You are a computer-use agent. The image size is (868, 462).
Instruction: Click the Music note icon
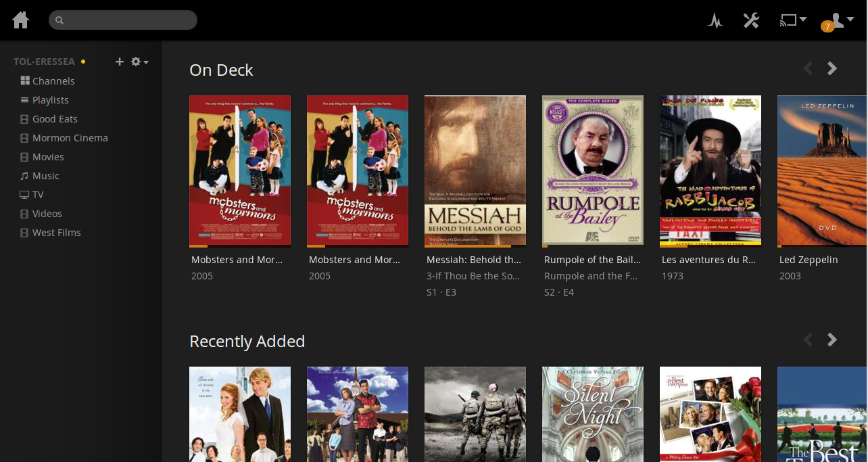[x=25, y=175]
